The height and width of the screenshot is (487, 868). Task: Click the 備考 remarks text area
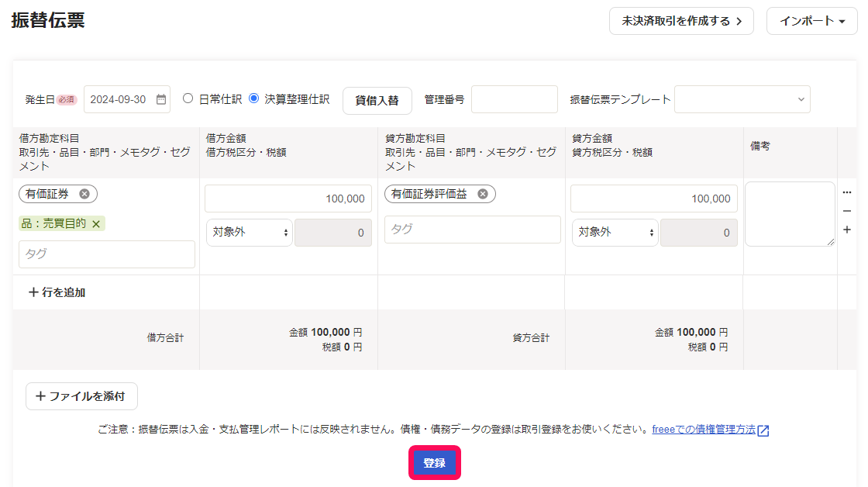790,214
